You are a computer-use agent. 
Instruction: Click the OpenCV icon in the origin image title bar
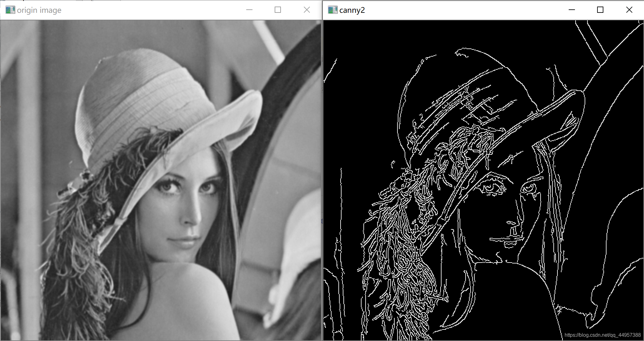coord(10,10)
